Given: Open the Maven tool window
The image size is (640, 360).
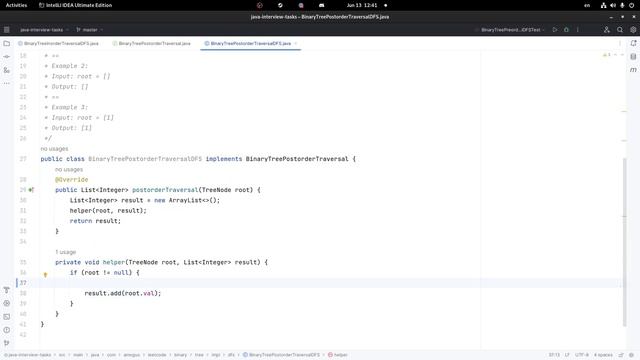Looking at the screenshot, I should click(x=633, y=70).
